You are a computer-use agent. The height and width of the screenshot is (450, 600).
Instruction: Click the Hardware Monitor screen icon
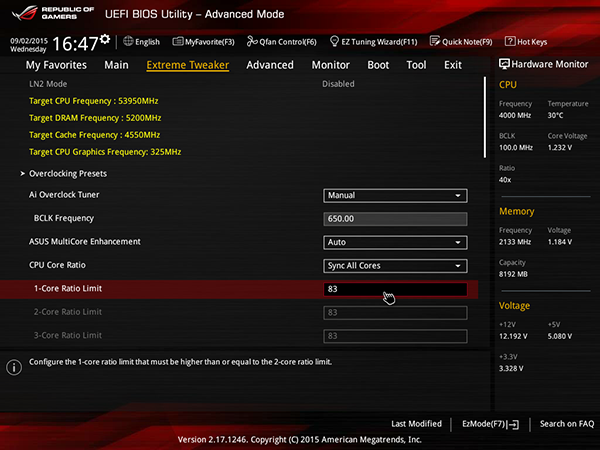[504, 64]
